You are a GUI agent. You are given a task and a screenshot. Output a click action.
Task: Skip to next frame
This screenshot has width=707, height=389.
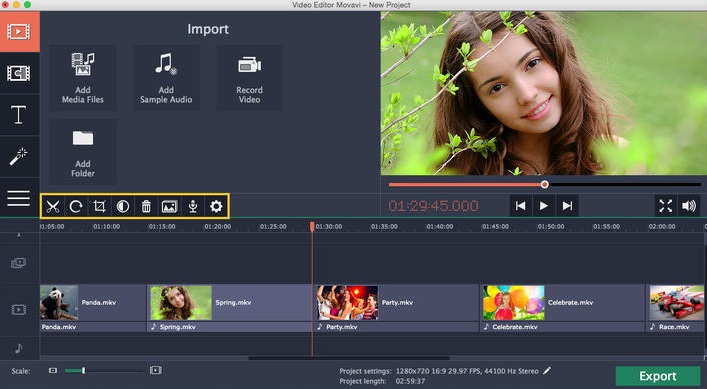coord(567,206)
